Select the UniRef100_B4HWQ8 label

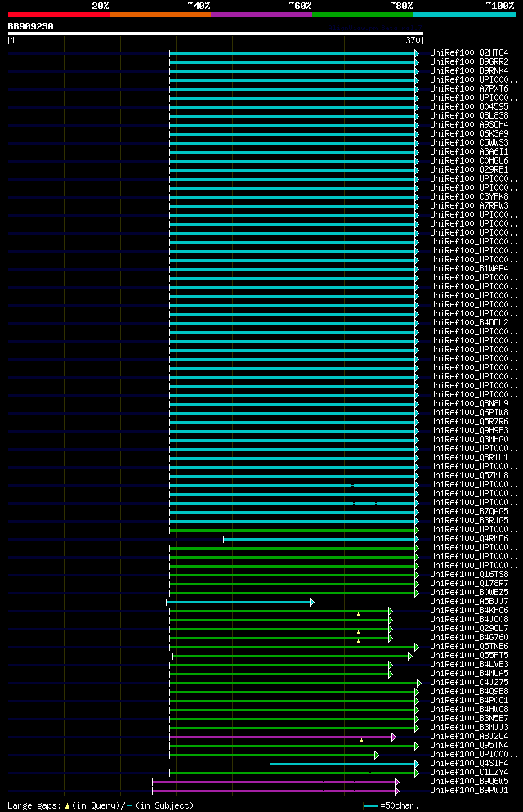pos(469,710)
